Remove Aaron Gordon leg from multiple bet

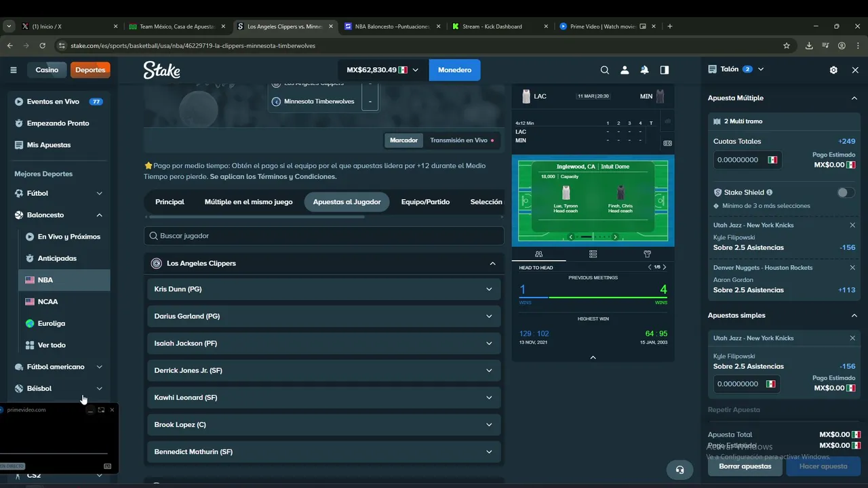click(852, 268)
